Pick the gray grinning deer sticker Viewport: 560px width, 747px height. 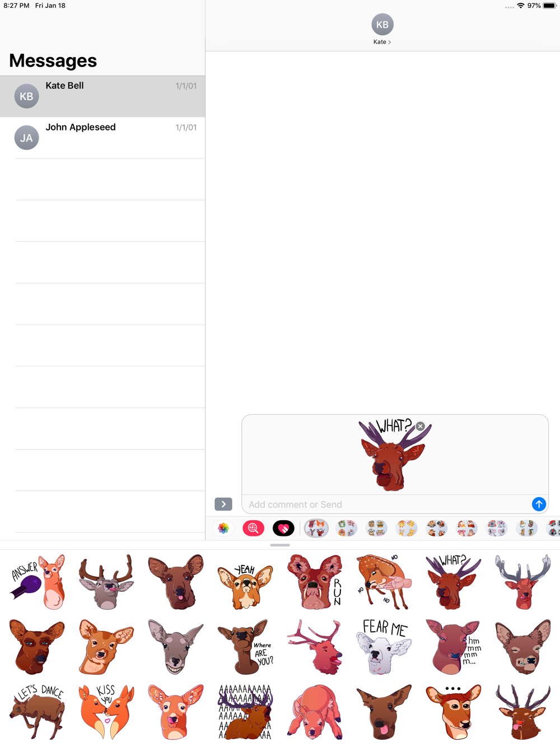pos(176,647)
